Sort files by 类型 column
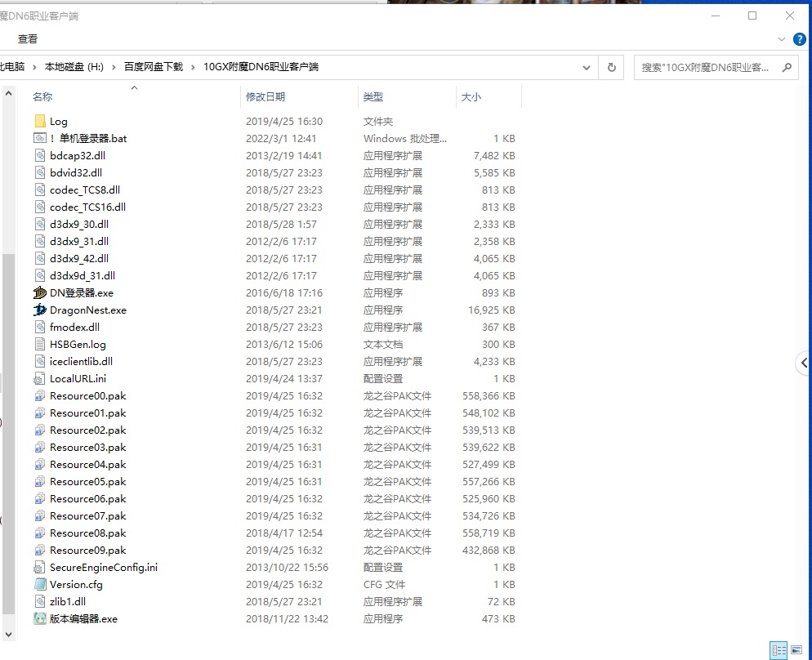812x660 pixels. point(373,97)
